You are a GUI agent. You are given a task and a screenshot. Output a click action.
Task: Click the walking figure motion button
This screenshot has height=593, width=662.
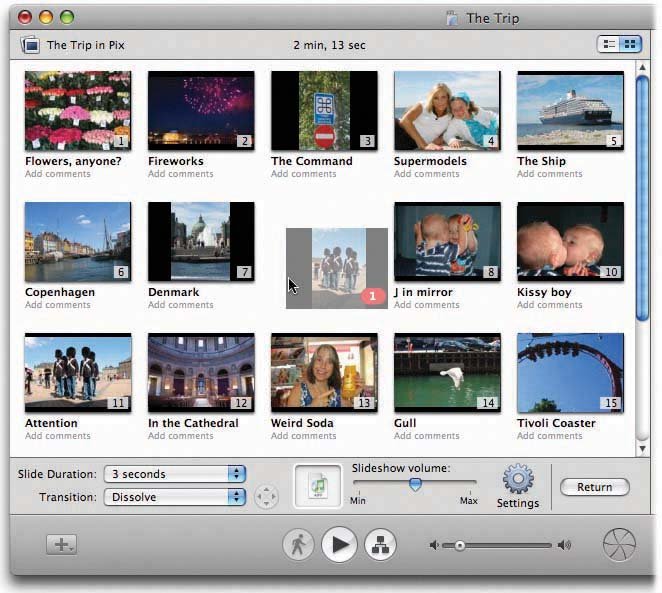point(298,545)
